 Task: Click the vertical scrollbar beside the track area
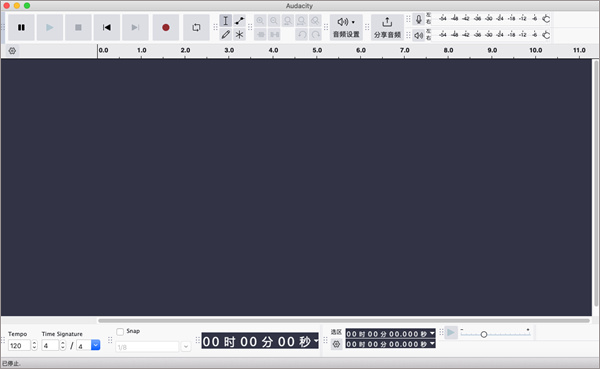coord(596,183)
